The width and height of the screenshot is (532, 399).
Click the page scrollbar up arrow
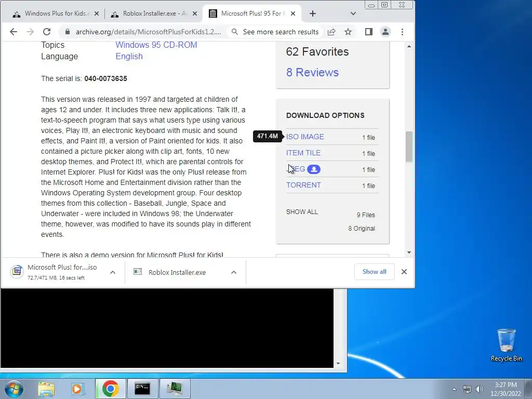409,46
